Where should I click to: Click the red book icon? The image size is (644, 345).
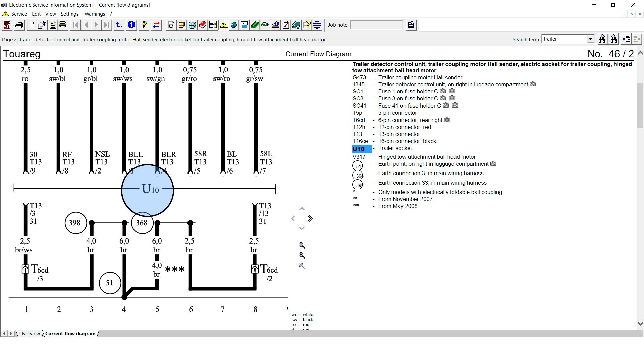203,25
